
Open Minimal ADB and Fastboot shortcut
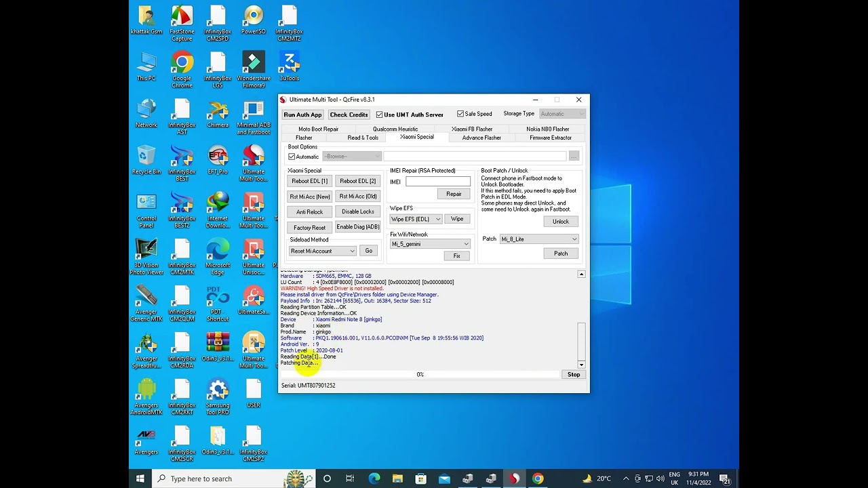click(254, 117)
